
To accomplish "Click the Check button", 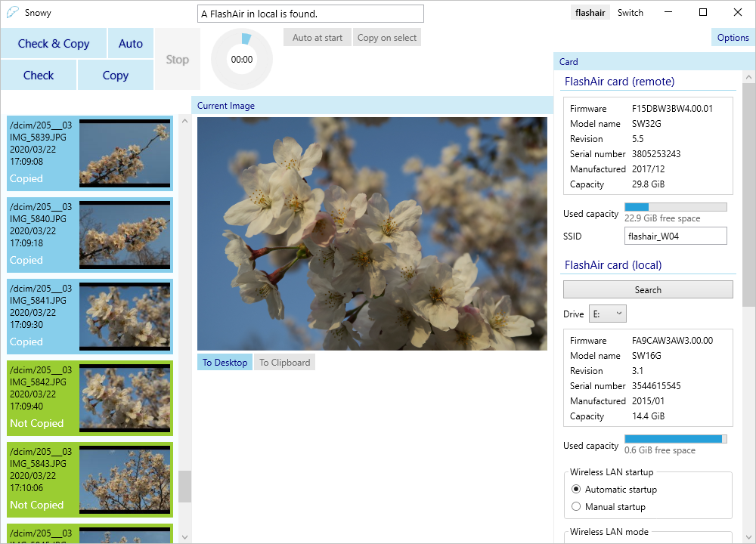I will (x=39, y=75).
